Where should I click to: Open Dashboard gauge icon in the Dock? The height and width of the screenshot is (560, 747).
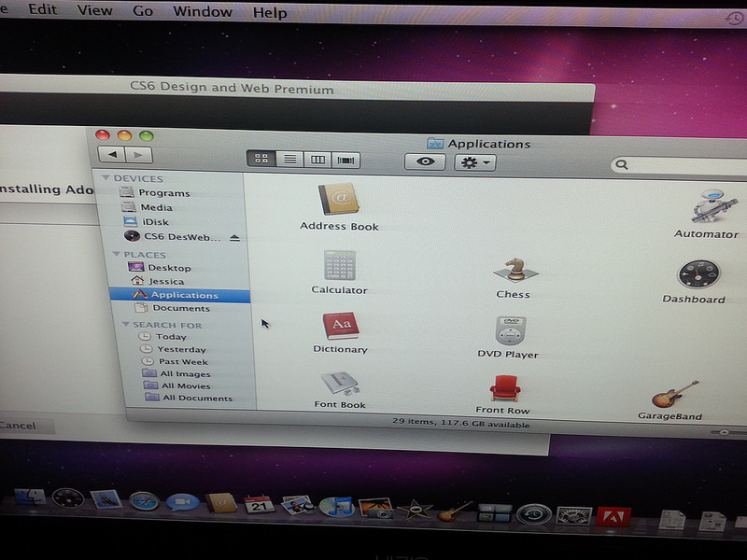click(67, 498)
